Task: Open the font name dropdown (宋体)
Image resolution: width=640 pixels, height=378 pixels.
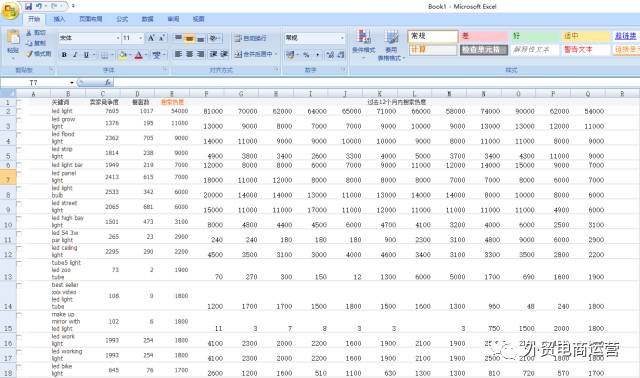Action: pyautogui.click(x=118, y=38)
